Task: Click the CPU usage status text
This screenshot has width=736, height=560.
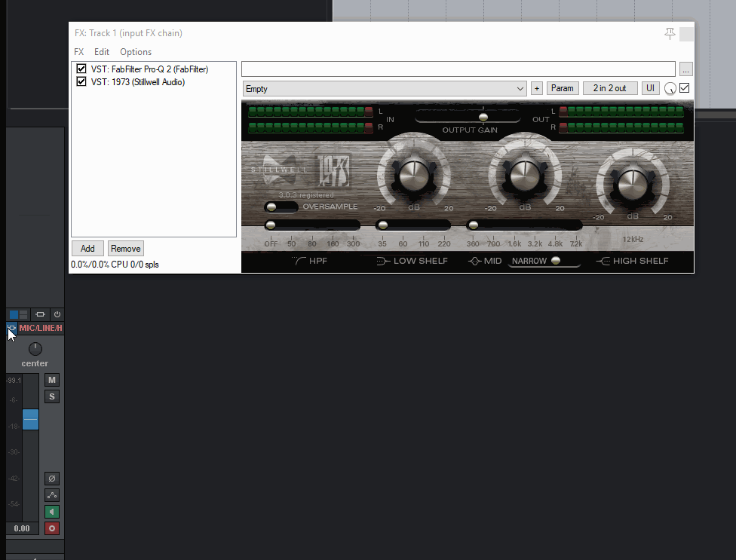Action: click(x=115, y=265)
